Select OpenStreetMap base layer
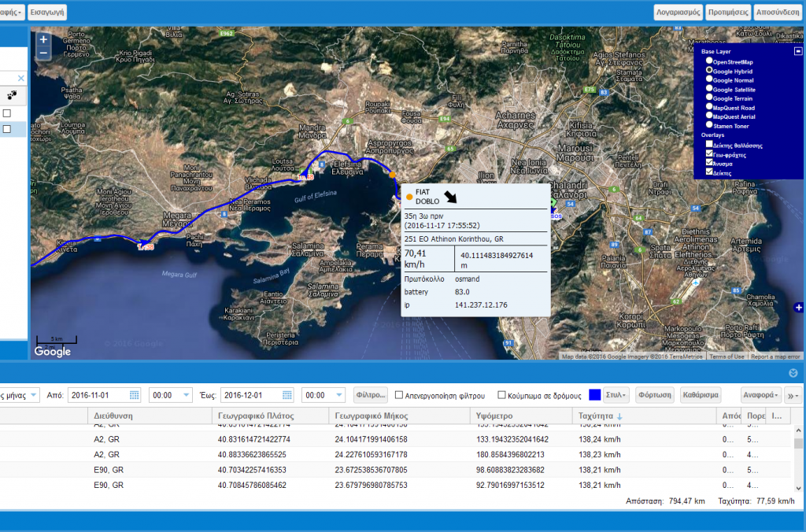806x532 pixels. (709, 61)
